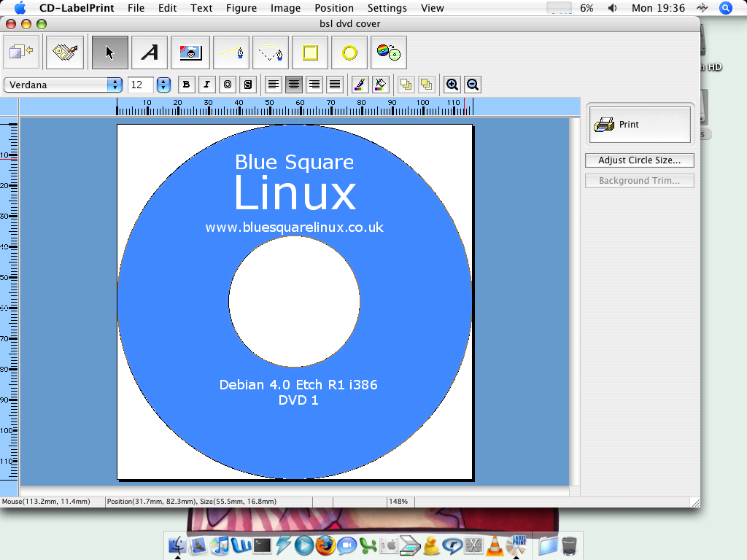Click the zoom in magnifier
This screenshot has width=747, height=560.
[452, 85]
